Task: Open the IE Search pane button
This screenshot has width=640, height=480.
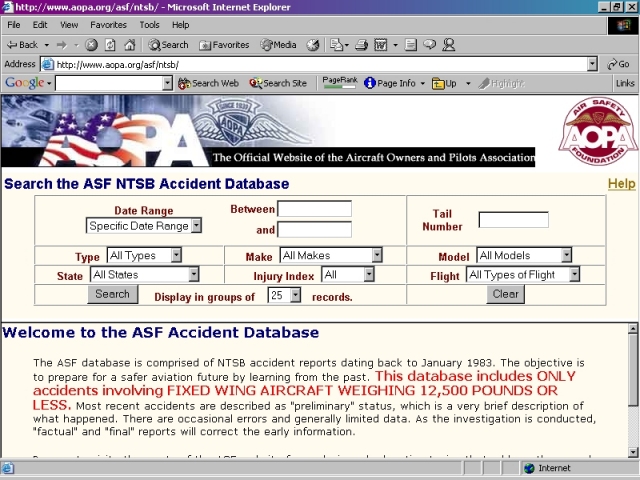Action: (168, 45)
